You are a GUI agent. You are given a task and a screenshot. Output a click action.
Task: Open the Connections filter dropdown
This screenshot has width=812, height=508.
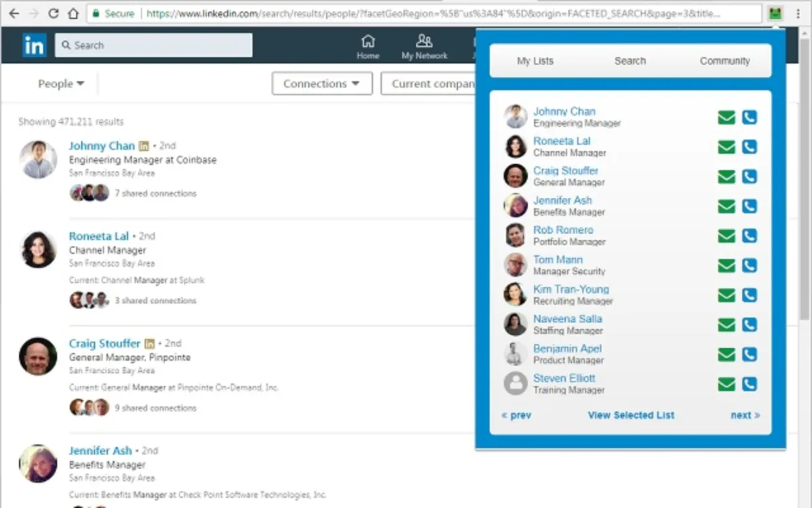322,84
